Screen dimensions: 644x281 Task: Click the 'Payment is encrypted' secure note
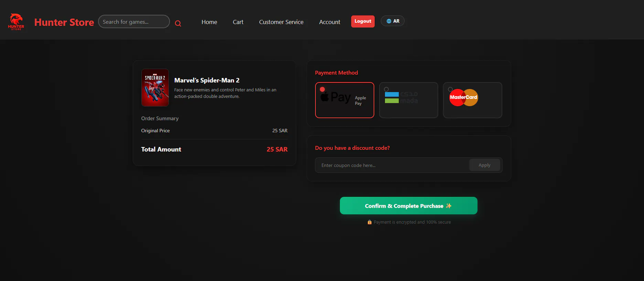click(x=409, y=222)
